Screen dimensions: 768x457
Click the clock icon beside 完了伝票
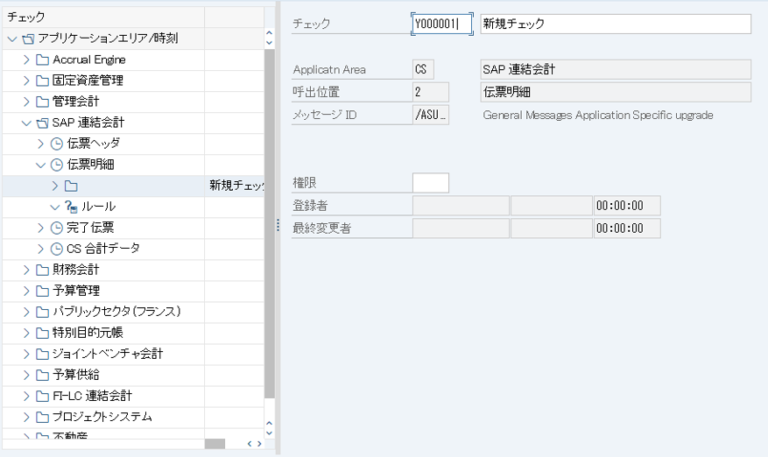click(x=57, y=228)
